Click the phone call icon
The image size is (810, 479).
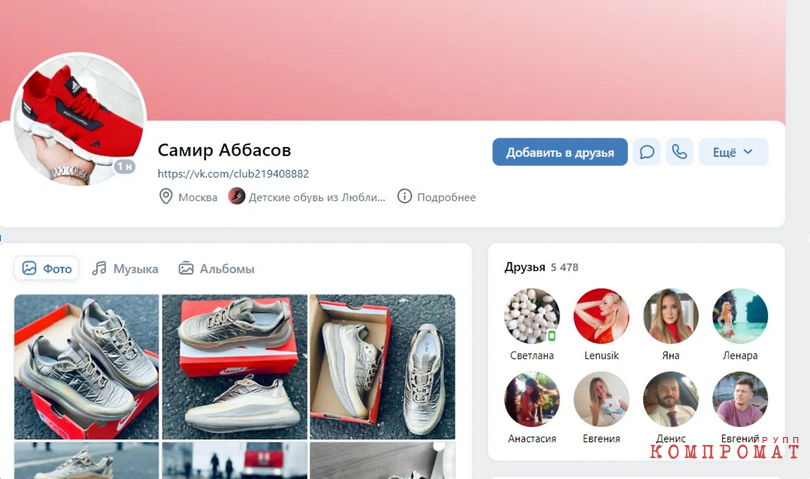tap(679, 152)
